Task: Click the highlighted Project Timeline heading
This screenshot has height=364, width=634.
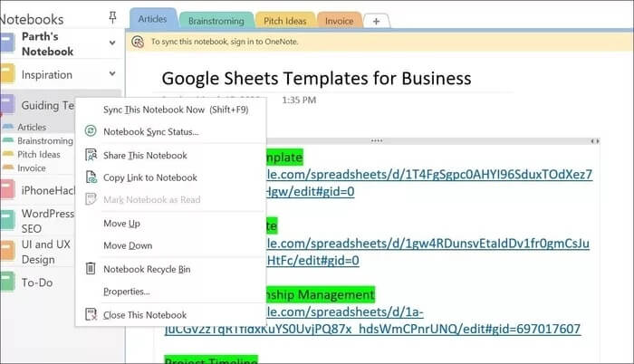Action: (211, 360)
